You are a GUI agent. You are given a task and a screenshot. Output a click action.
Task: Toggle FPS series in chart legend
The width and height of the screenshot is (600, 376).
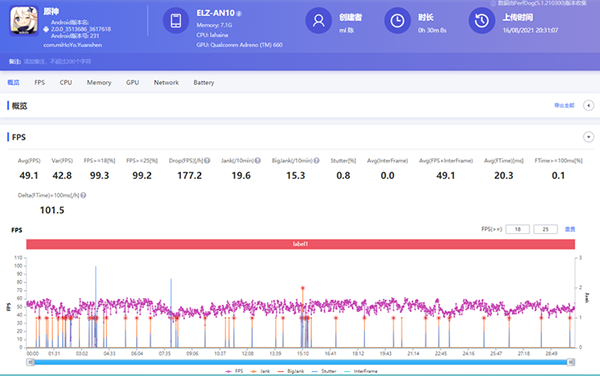234,371
